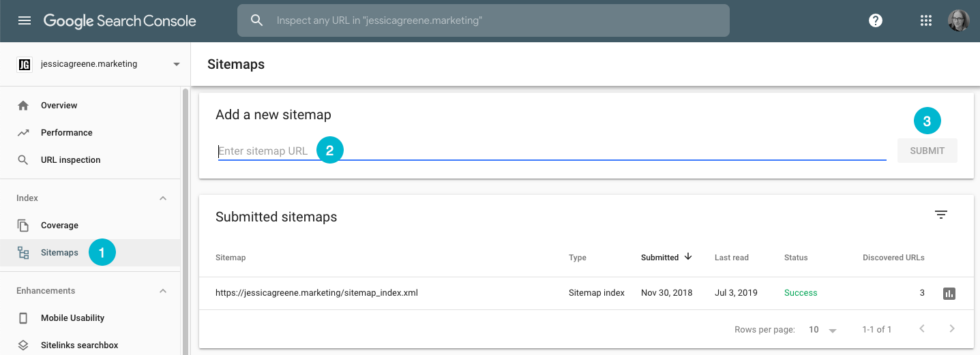Click the URL inspection magnifier icon
Viewport: 980px width, 355px height.
23,160
